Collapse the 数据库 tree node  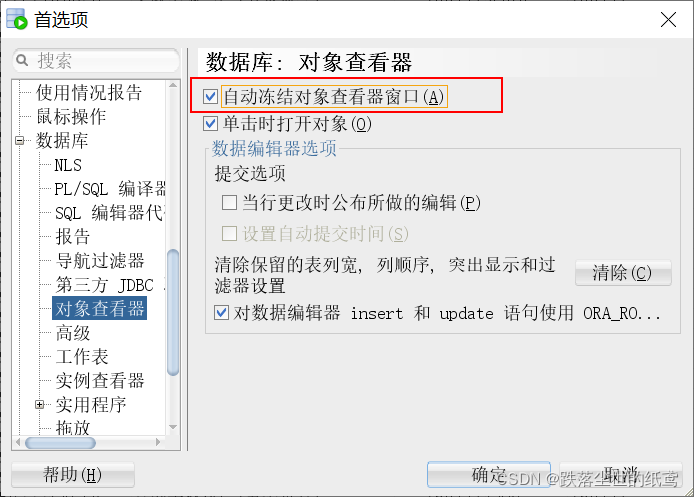pos(19,141)
